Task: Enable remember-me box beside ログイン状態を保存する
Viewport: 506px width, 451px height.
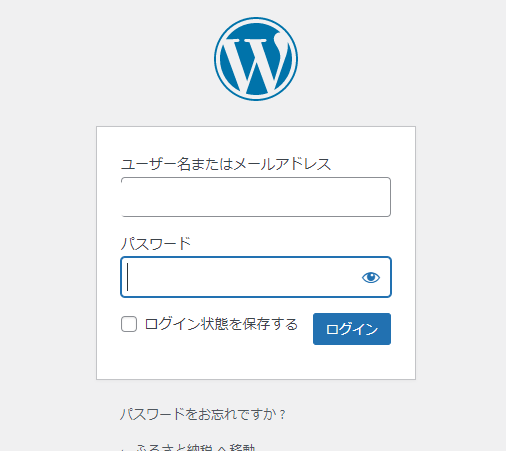Action: (129, 324)
